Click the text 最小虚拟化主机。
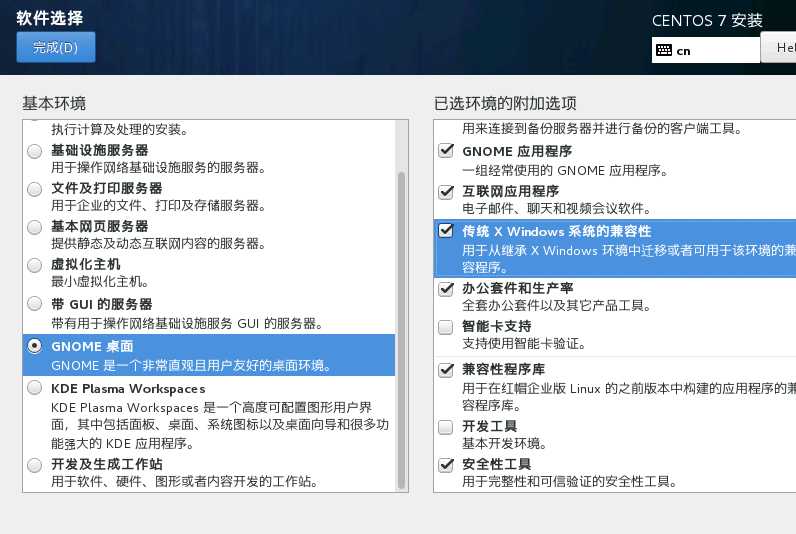796x534 pixels. (x=100, y=282)
